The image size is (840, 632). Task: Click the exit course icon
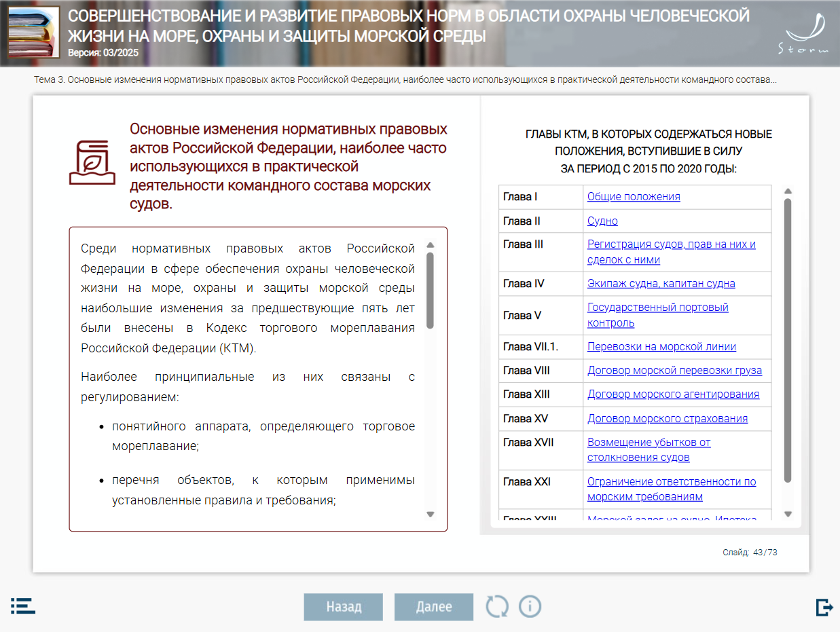coord(824,607)
